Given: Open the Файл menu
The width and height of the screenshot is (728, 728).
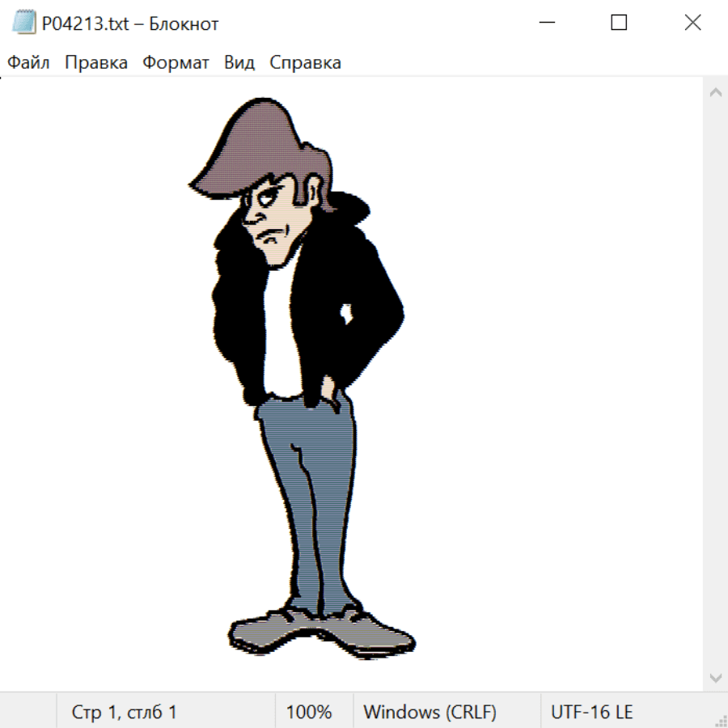Looking at the screenshot, I should 29,63.
